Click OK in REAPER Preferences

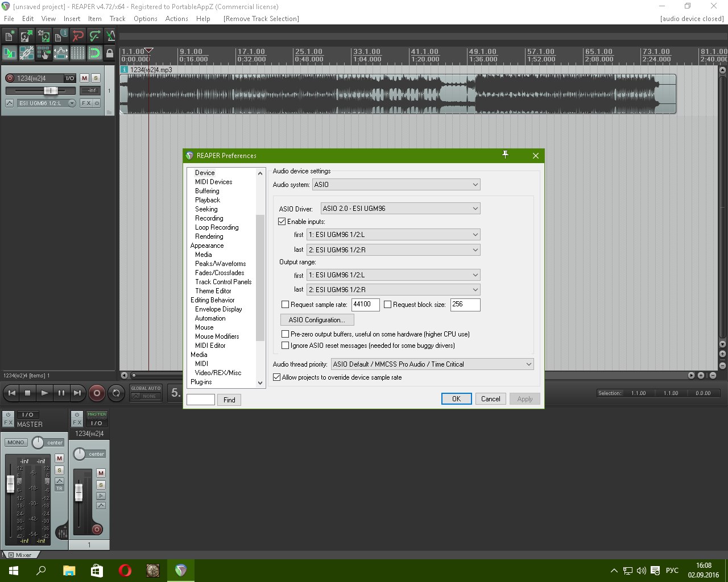pyautogui.click(x=456, y=399)
